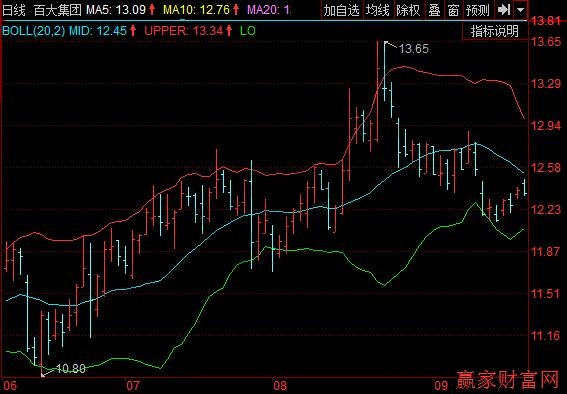Toggle 除权 ex-rights adjustment
567x394 pixels.
click(x=408, y=10)
